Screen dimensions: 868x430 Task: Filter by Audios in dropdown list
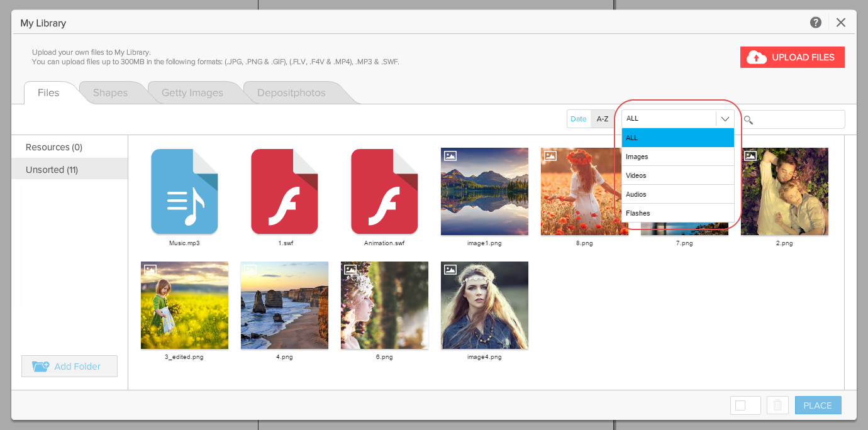click(677, 194)
